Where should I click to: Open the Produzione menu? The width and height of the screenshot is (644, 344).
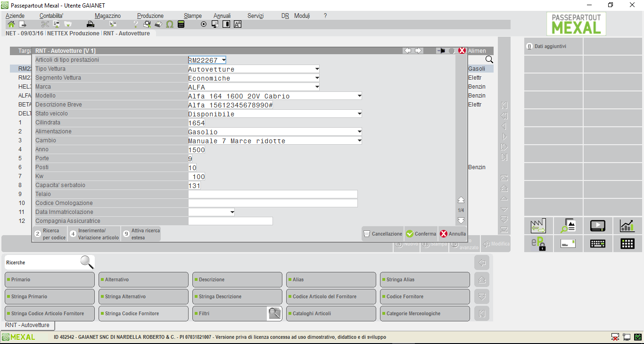(150, 16)
